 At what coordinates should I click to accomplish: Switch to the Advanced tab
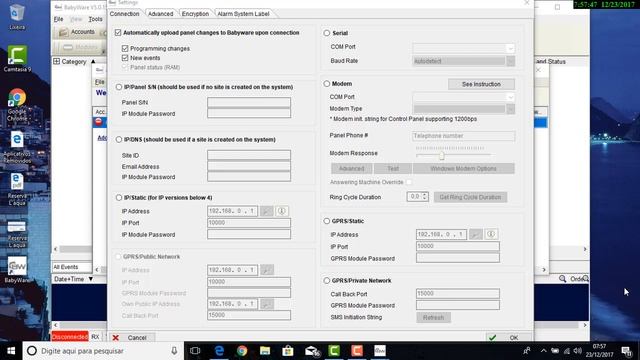[x=160, y=14]
